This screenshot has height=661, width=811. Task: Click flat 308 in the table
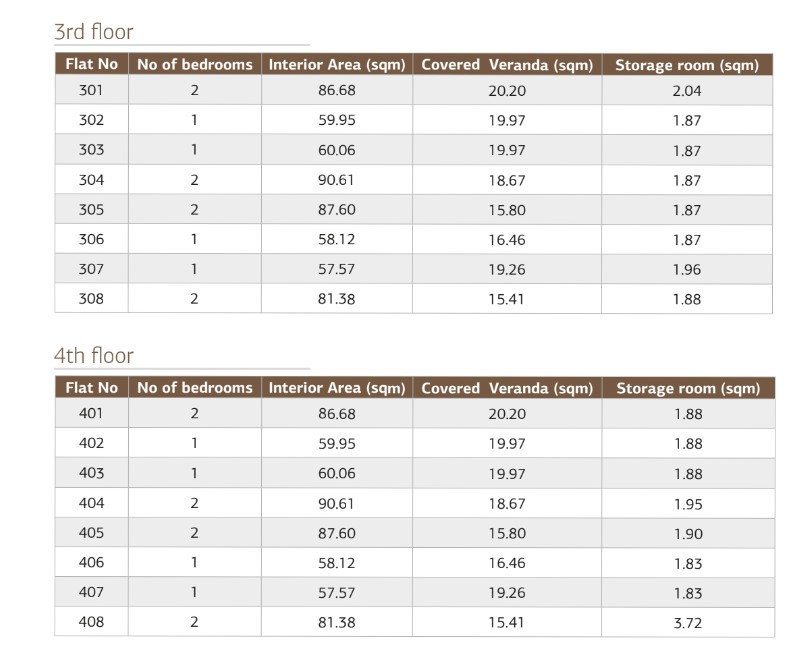(91, 298)
